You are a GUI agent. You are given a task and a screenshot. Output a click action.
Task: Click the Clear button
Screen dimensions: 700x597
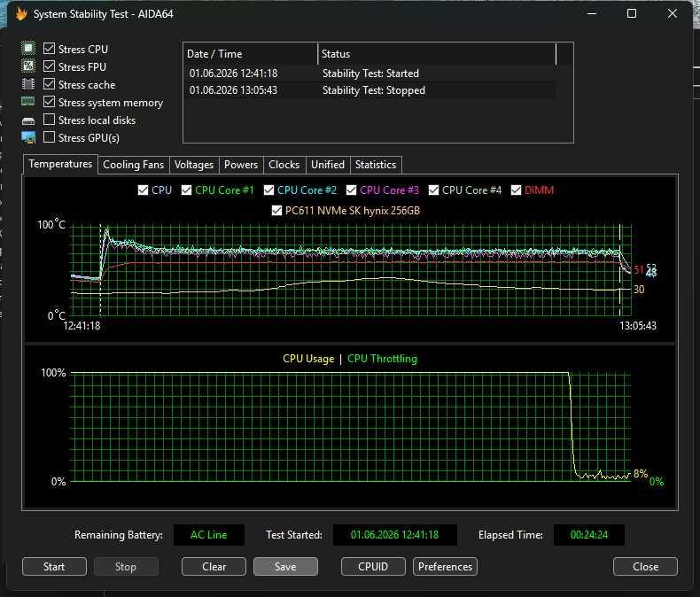click(x=214, y=567)
